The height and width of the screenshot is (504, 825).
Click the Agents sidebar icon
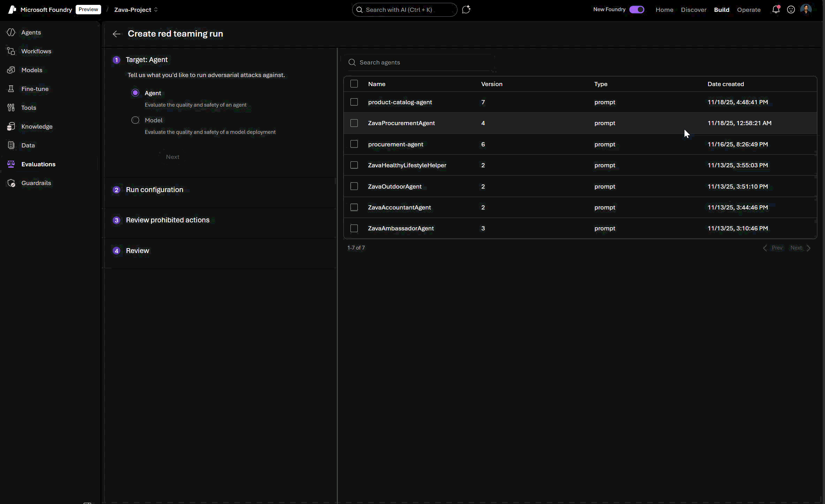click(11, 32)
